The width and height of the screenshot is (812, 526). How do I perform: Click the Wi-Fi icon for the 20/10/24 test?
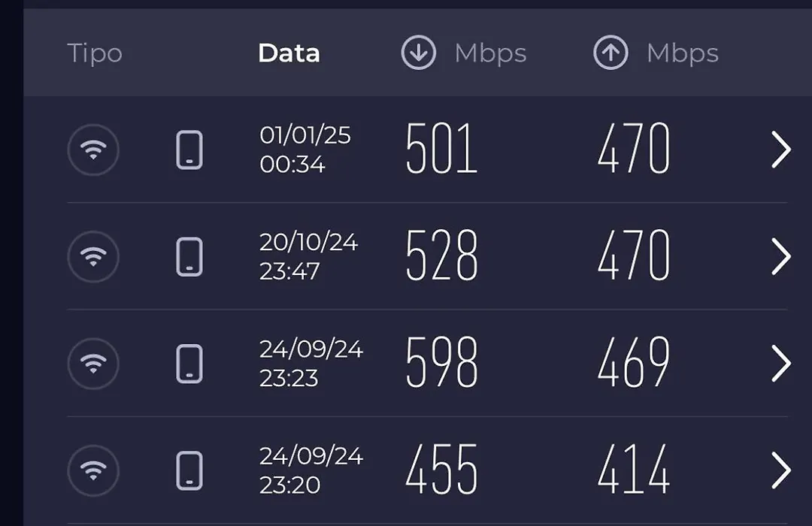coord(93,256)
